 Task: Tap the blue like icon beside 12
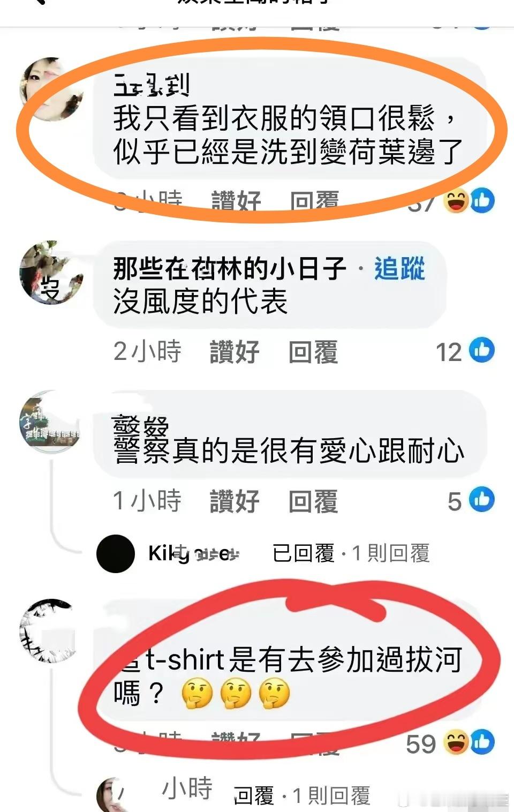482,350
